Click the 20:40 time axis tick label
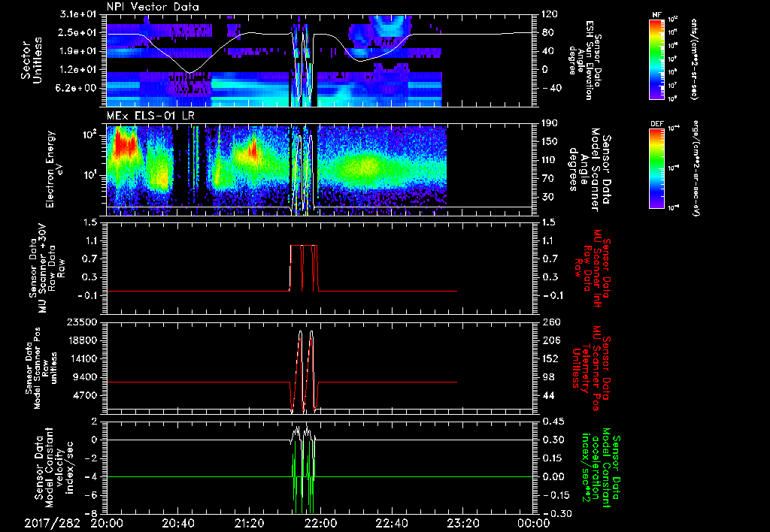The image size is (770, 532). [178, 523]
